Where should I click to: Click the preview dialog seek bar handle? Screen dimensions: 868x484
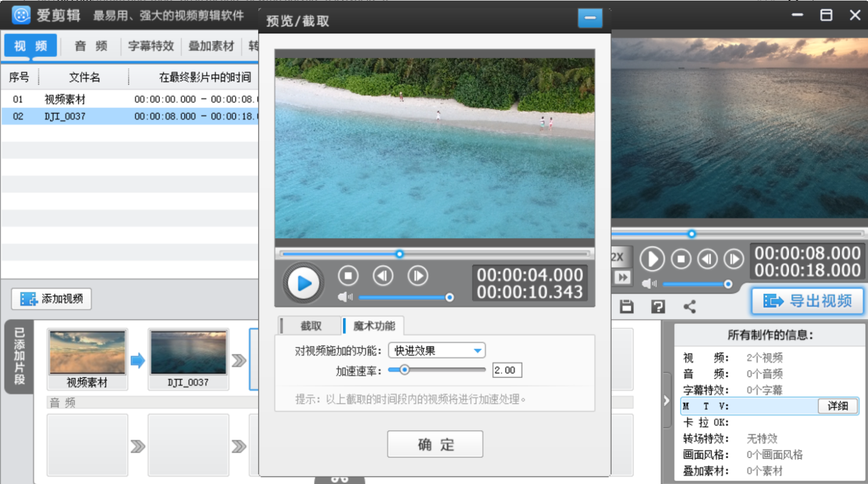pos(399,254)
